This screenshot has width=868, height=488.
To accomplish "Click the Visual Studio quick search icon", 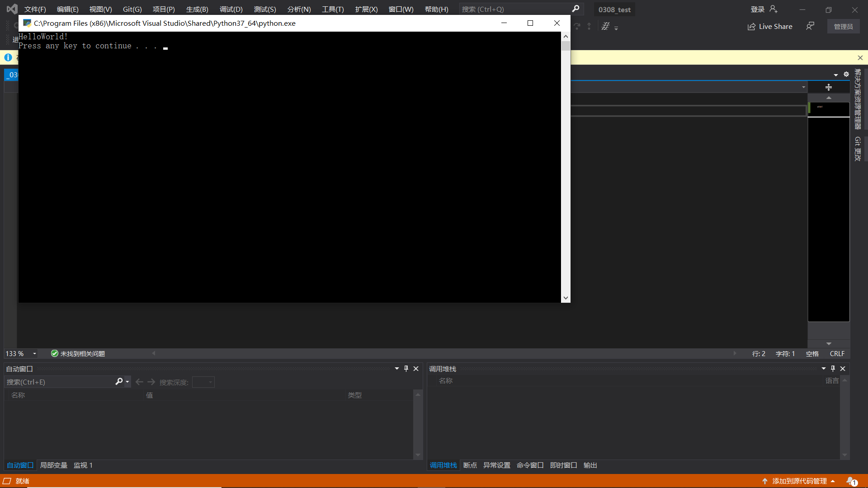I will (576, 9).
